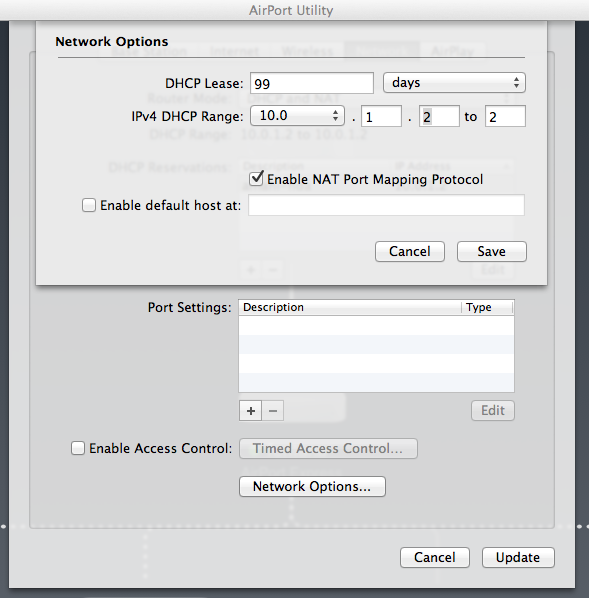The width and height of the screenshot is (589, 598).
Task: Open the 10.0 IPv4 DHCP range dropdown
Action: coord(297,116)
